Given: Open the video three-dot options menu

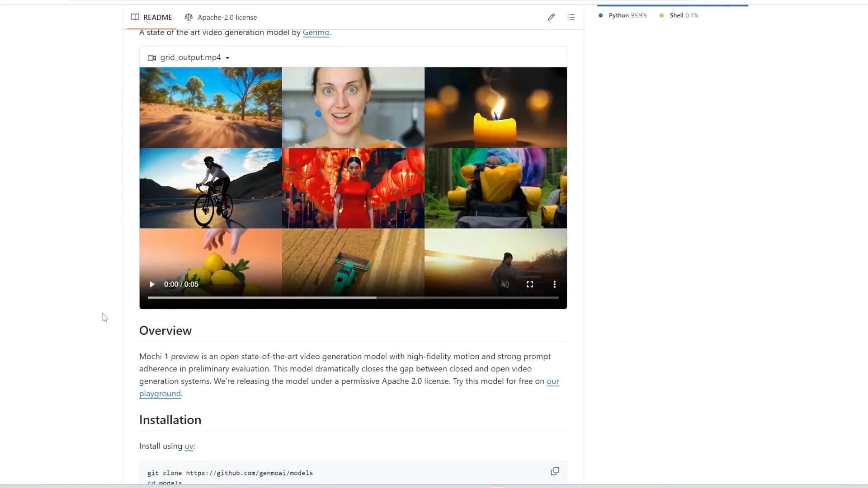Looking at the screenshot, I should point(554,284).
